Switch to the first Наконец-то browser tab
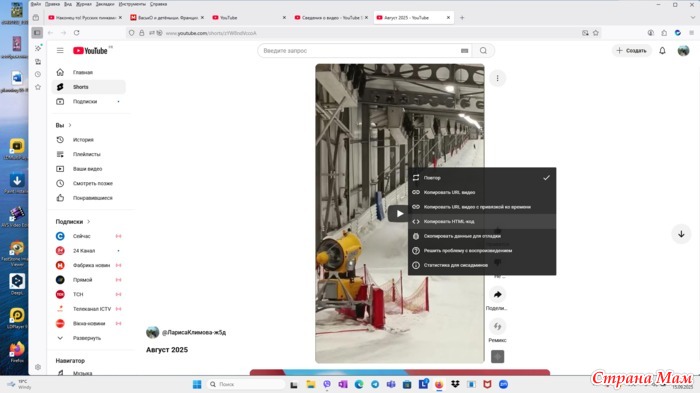This screenshot has height=393, width=700. pos(85,18)
